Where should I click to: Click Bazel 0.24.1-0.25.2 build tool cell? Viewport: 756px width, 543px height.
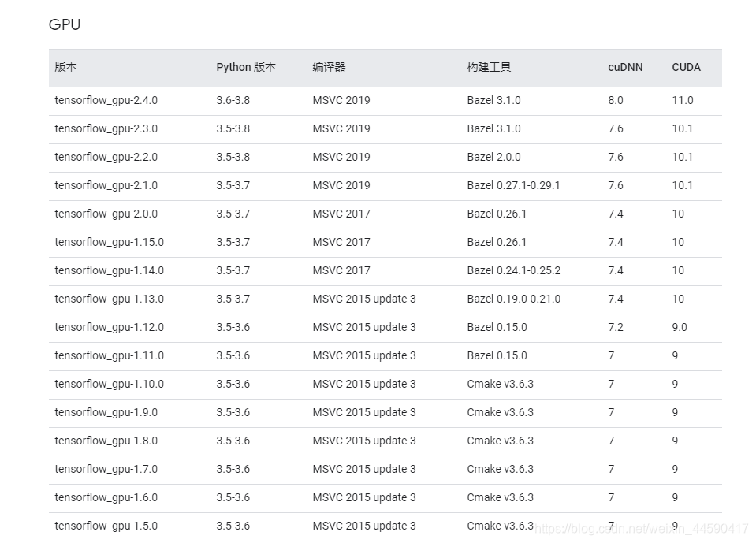[514, 271]
